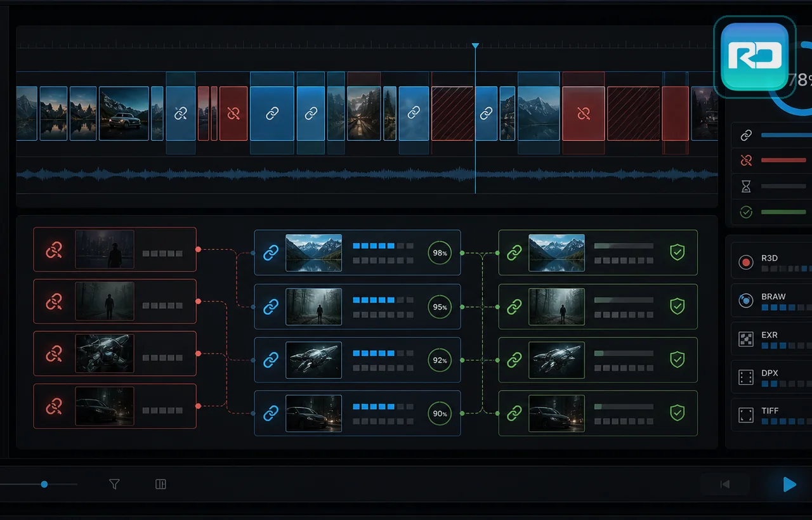Click the audio waveform track under the clips
The image size is (812, 520).
click(x=367, y=174)
